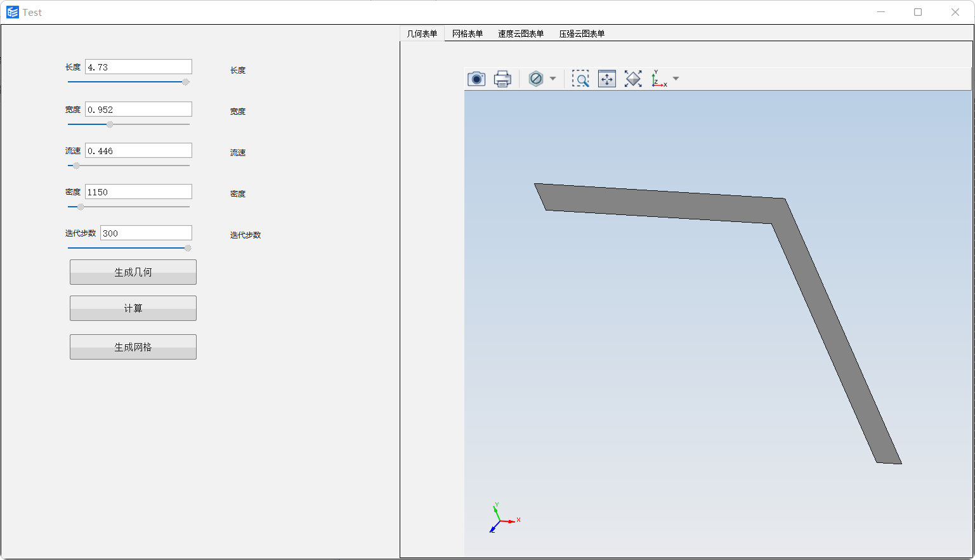Click the 迭代步数 slider handle
Viewport: 975px width, 560px height.
188,248
